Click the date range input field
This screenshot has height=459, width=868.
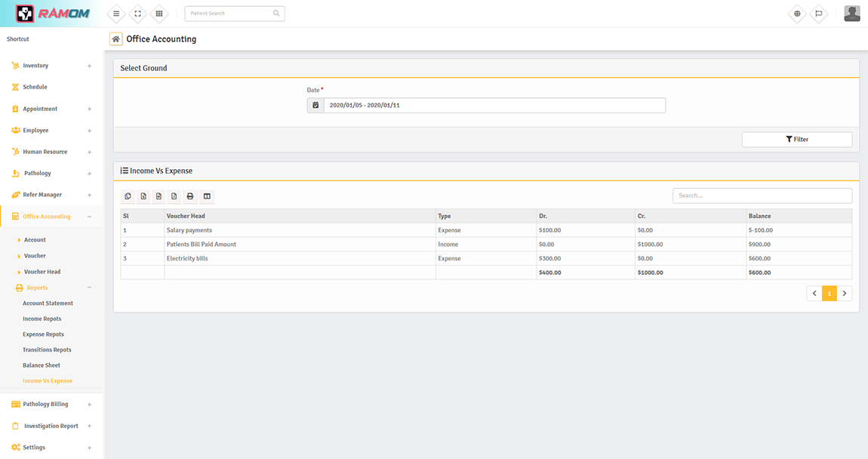pyautogui.click(x=494, y=106)
